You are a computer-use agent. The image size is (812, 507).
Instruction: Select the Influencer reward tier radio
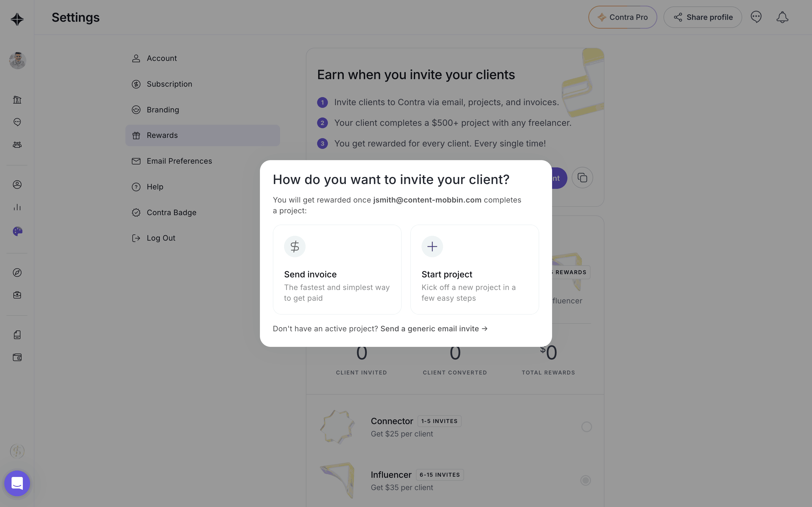[x=586, y=480]
